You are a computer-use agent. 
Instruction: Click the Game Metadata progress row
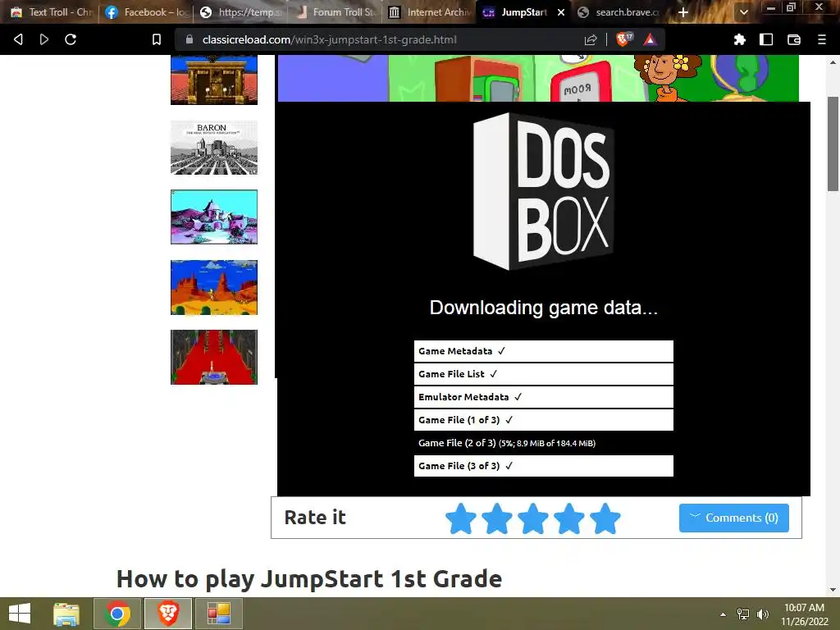pyautogui.click(x=543, y=351)
